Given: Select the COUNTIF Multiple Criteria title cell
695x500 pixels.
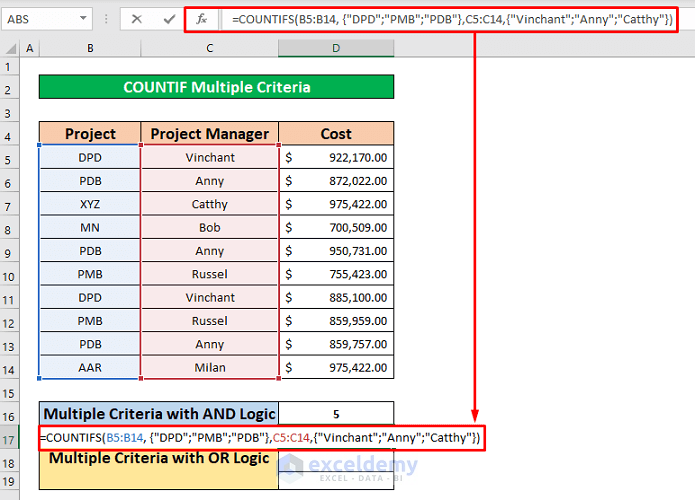Looking at the screenshot, I should pos(216,87).
